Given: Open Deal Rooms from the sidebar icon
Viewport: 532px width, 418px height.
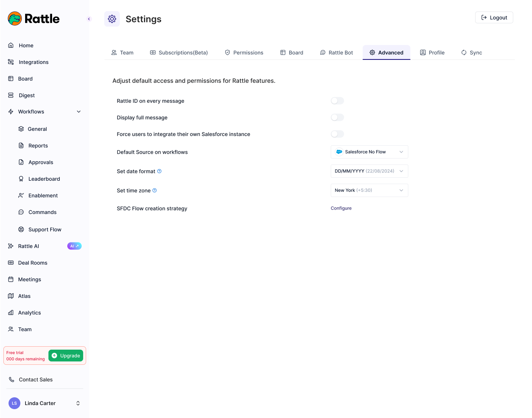Looking at the screenshot, I should pyautogui.click(x=10, y=262).
